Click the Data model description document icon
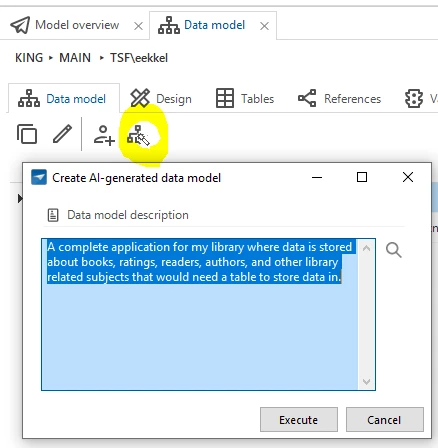438x448 pixels. 53,215
